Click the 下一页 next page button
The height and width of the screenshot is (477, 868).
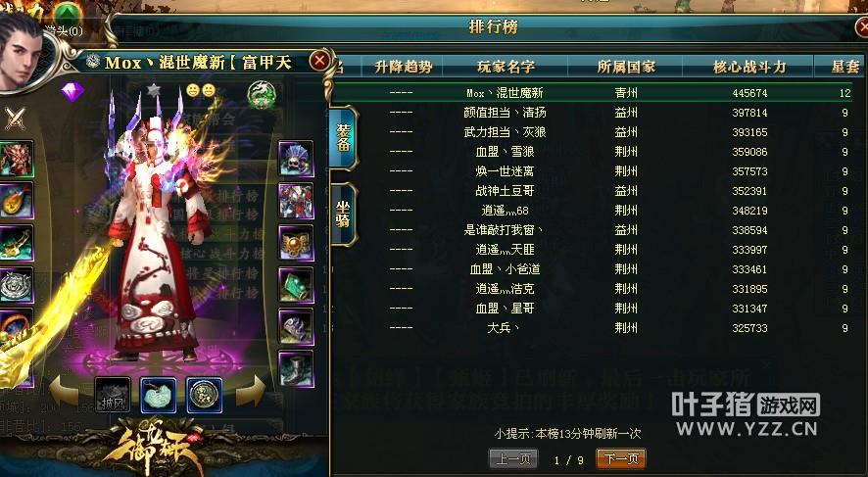[x=620, y=458]
